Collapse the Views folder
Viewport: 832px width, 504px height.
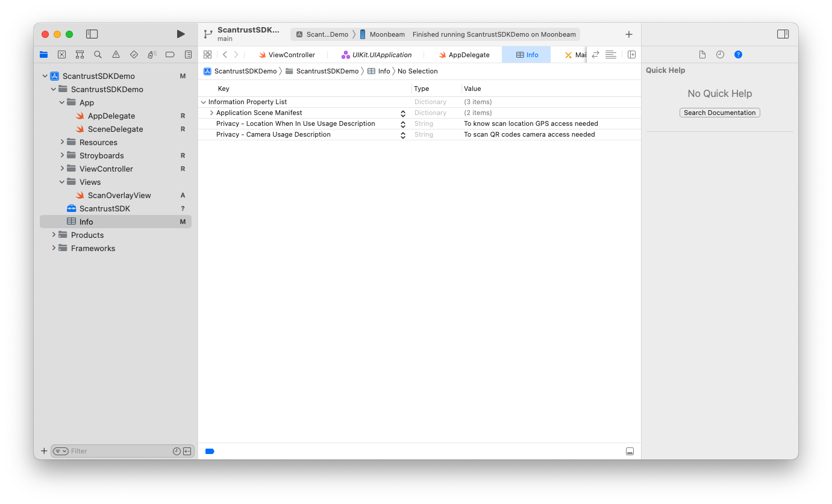click(61, 182)
